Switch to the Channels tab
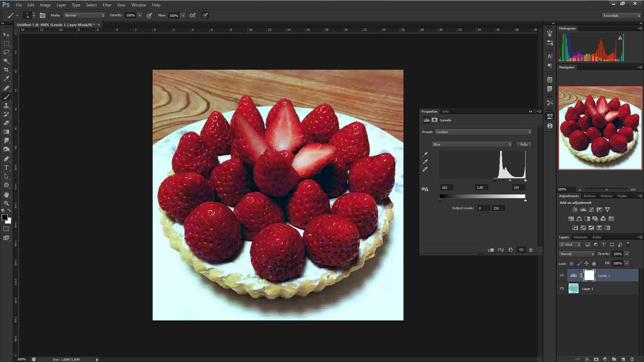The image size is (644, 362). pyautogui.click(x=580, y=237)
